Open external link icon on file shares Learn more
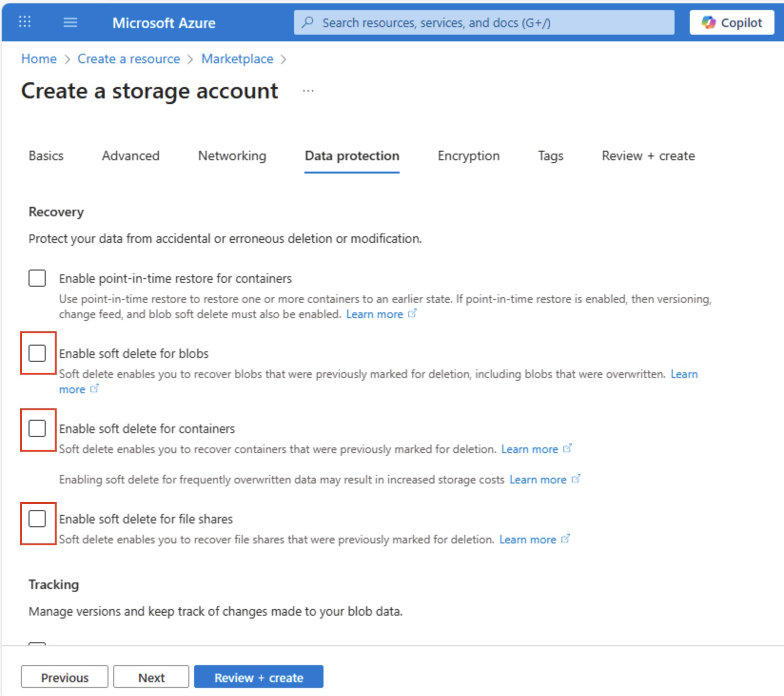This screenshot has width=784, height=696. (x=566, y=539)
